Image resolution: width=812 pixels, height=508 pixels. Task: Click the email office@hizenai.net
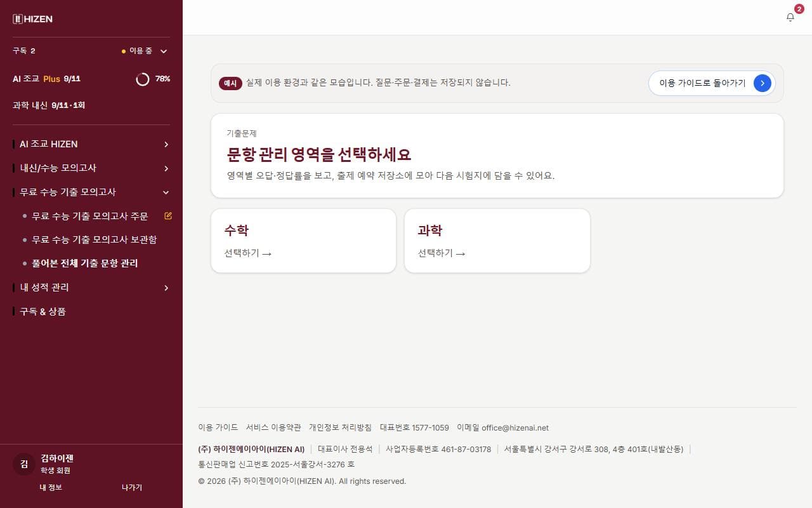click(x=515, y=427)
